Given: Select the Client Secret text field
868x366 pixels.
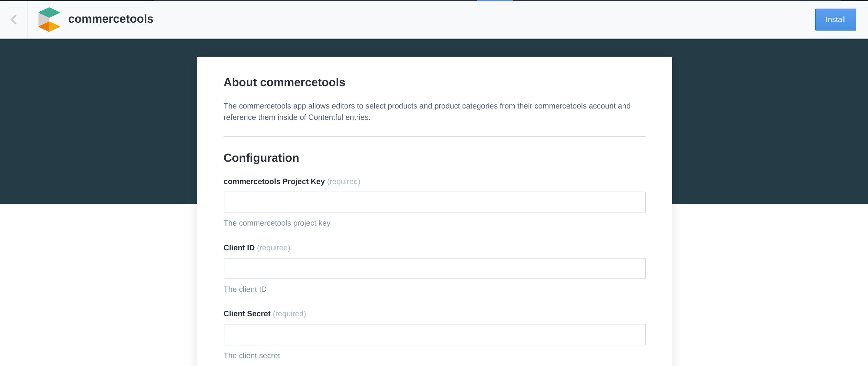Looking at the screenshot, I should click(x=434, y=334).
